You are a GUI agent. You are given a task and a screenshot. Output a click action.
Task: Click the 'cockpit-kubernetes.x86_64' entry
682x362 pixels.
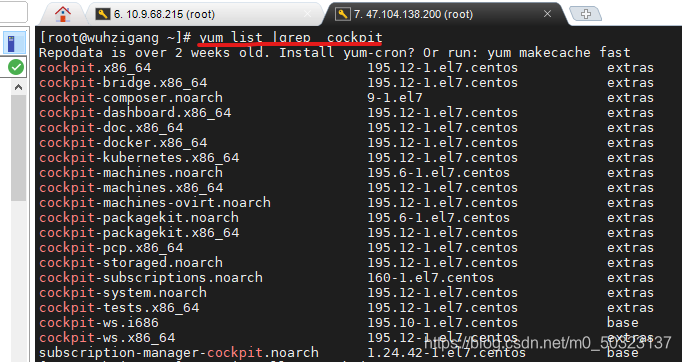pos(139,158)
